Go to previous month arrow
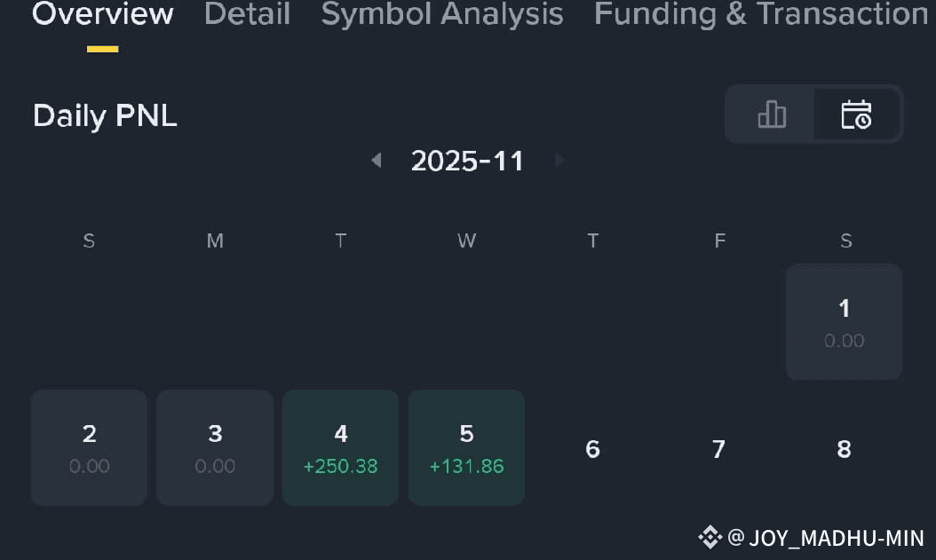936x560 pixels. pos(376,160)
